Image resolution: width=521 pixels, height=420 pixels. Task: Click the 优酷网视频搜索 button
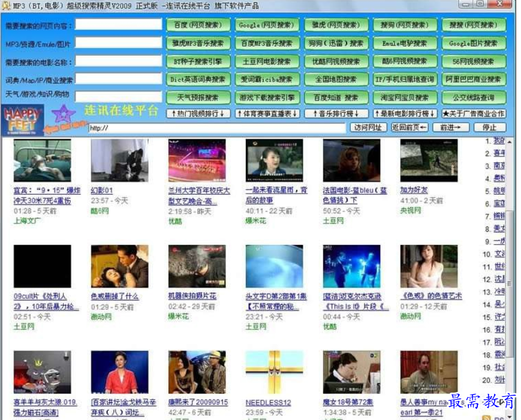point(336,62)
